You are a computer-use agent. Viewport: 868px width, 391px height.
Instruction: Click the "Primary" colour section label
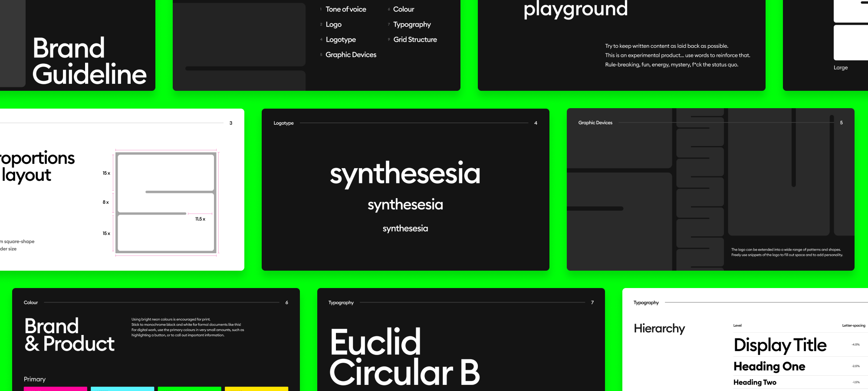coord(35,379)
